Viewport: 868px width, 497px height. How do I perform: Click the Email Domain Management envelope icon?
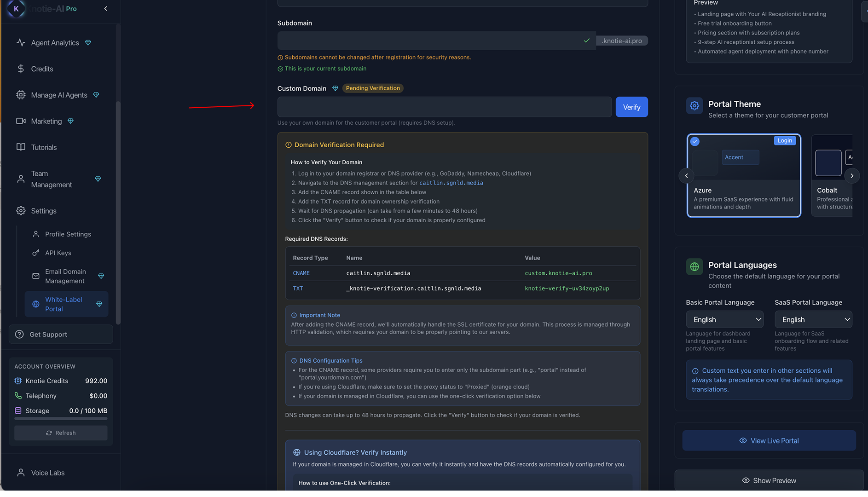pyautogui.click(x=36, y=277)
